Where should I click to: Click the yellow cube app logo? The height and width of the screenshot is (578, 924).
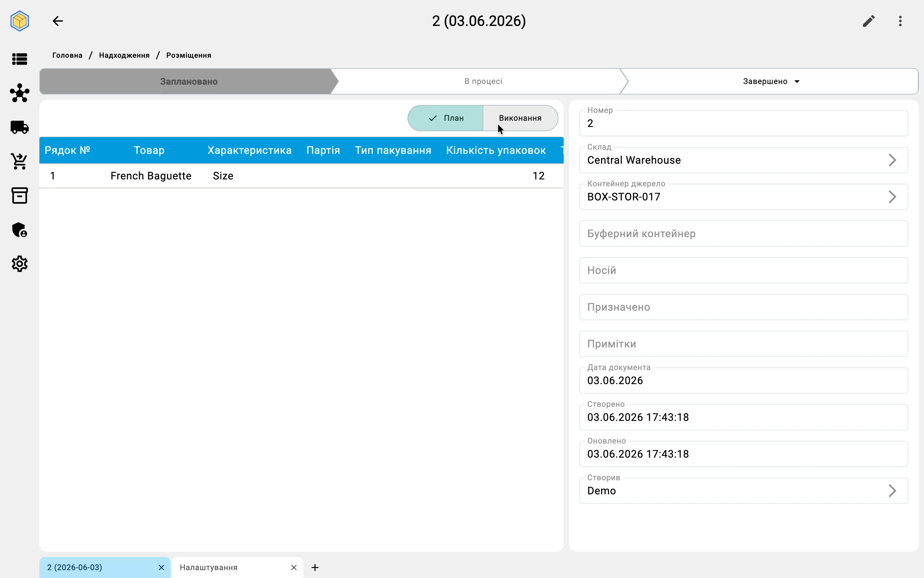19,21
